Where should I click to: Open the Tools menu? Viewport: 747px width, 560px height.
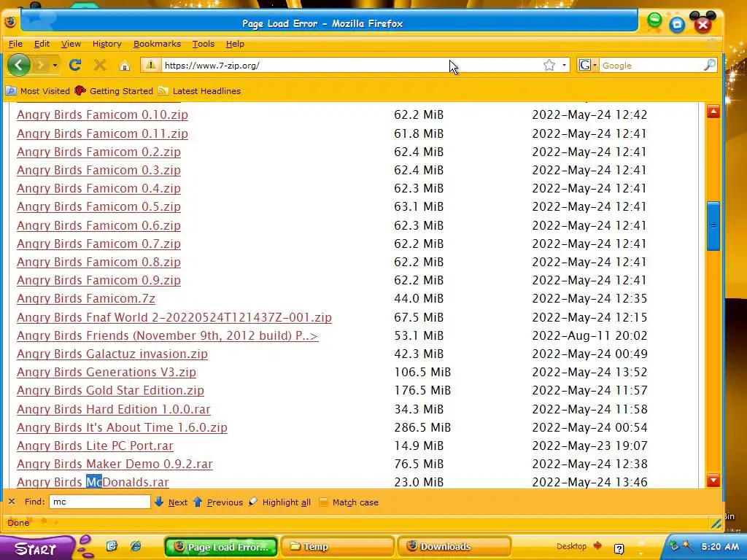204,44
